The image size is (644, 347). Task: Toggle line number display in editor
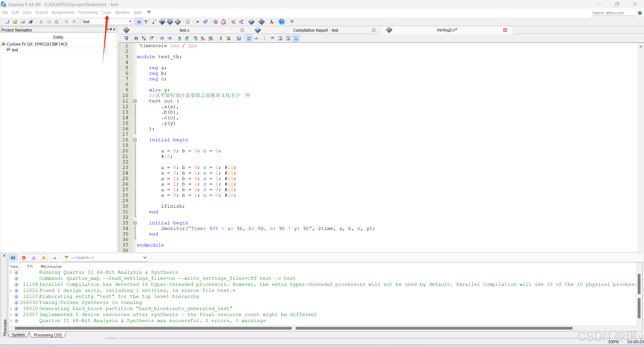(249, 38)
